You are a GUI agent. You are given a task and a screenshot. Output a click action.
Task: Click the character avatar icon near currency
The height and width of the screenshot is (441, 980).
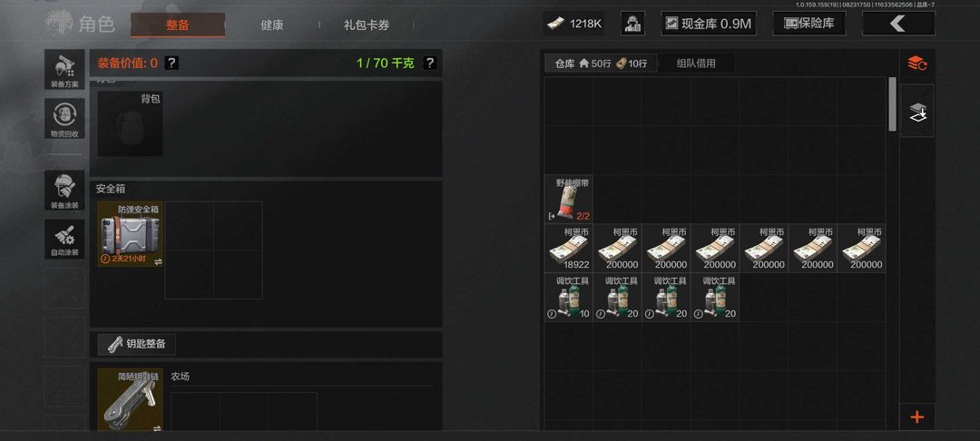(x=632, y=24)
